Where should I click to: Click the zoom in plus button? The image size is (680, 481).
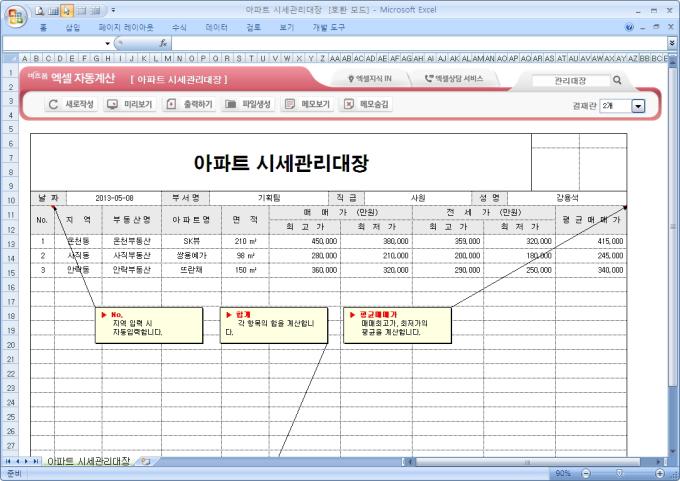(x=660, y=473)
